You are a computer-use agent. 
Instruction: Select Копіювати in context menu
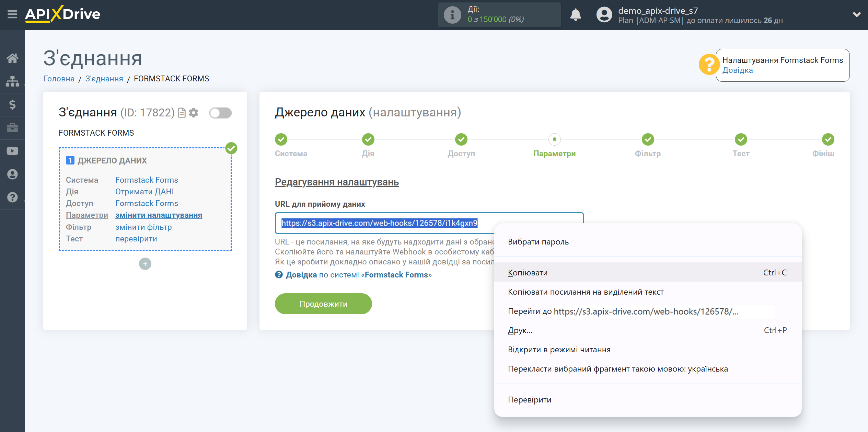pos(648,273)
